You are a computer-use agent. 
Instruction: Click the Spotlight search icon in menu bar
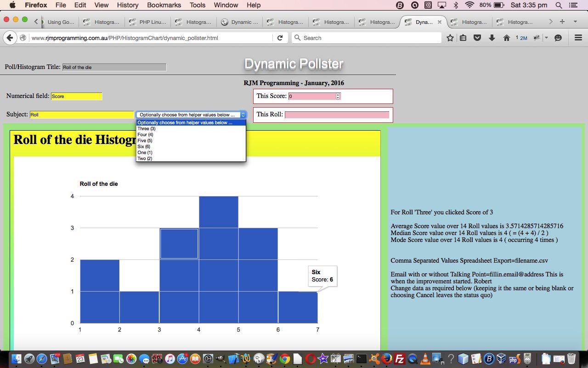[559, 5]
